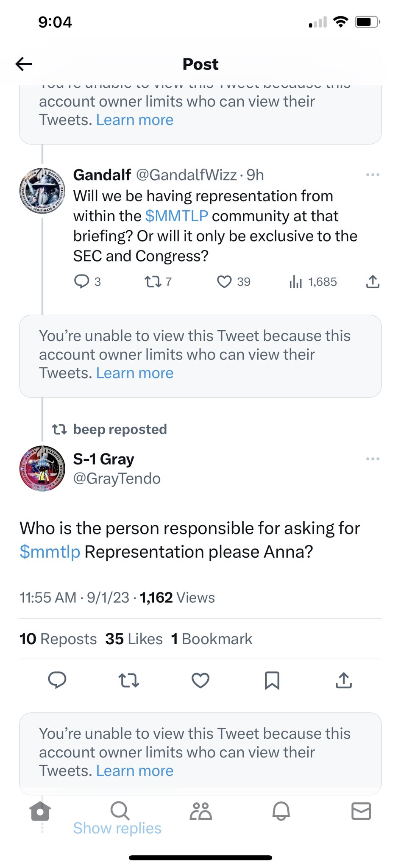Like Gandalf's tweet about the briefing
Screen dimensions: 401x868
click(224, 281)
